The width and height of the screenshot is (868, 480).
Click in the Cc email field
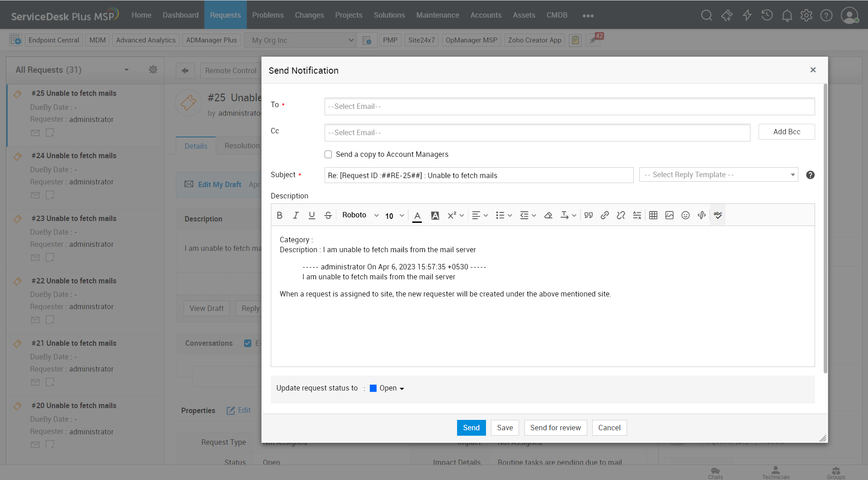tap(537, 132)
